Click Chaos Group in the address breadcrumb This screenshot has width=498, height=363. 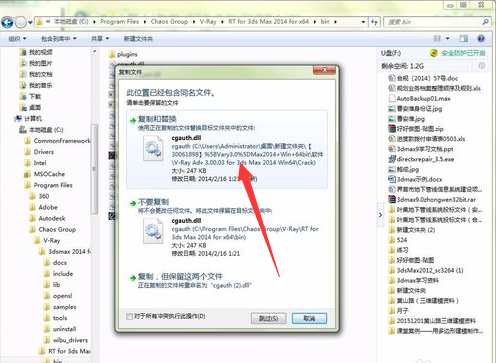[x=169, y=22]
